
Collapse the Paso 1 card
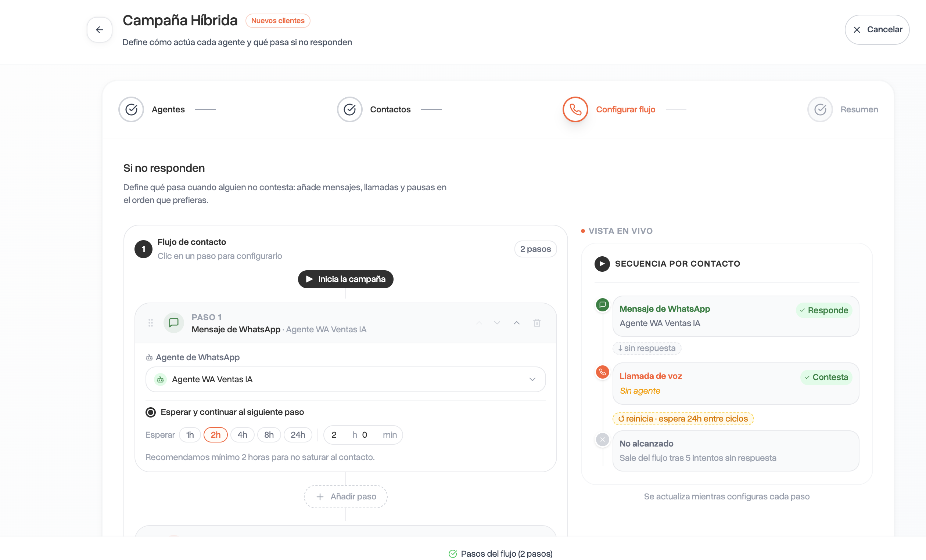point(517,323)
